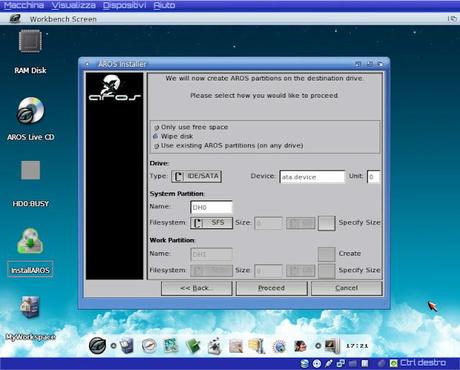This screenshot has width=460, height=370.
Task: Toggle Work Partition Specify Size checkbox
Action: (x=326, y=271)
